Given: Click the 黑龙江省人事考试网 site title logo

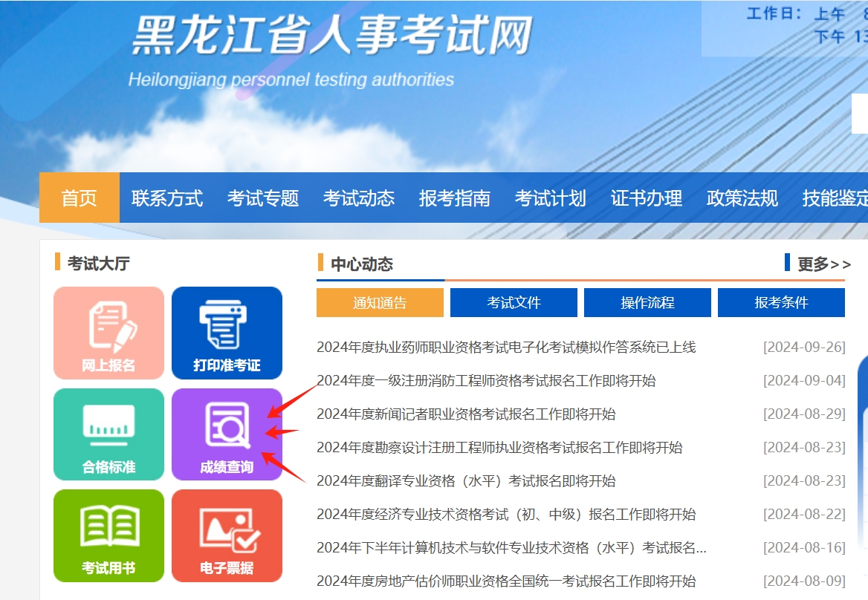Looking at the screenshot, I should 332,36.
